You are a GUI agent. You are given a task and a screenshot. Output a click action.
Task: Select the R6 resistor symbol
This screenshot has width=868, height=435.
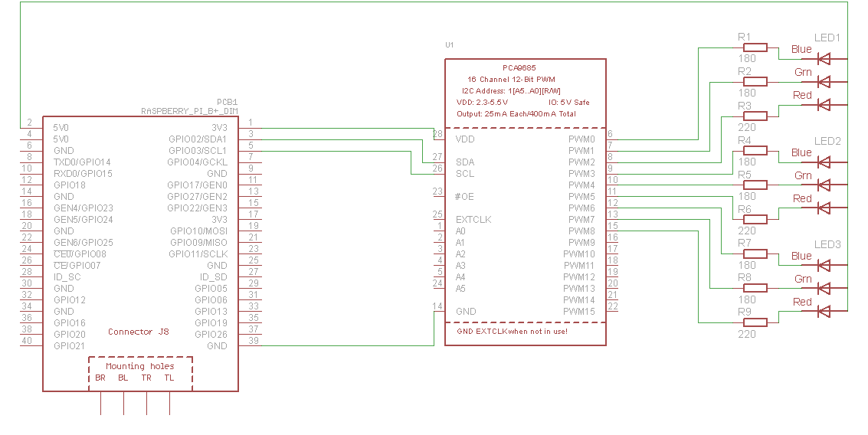coord(755,220)
